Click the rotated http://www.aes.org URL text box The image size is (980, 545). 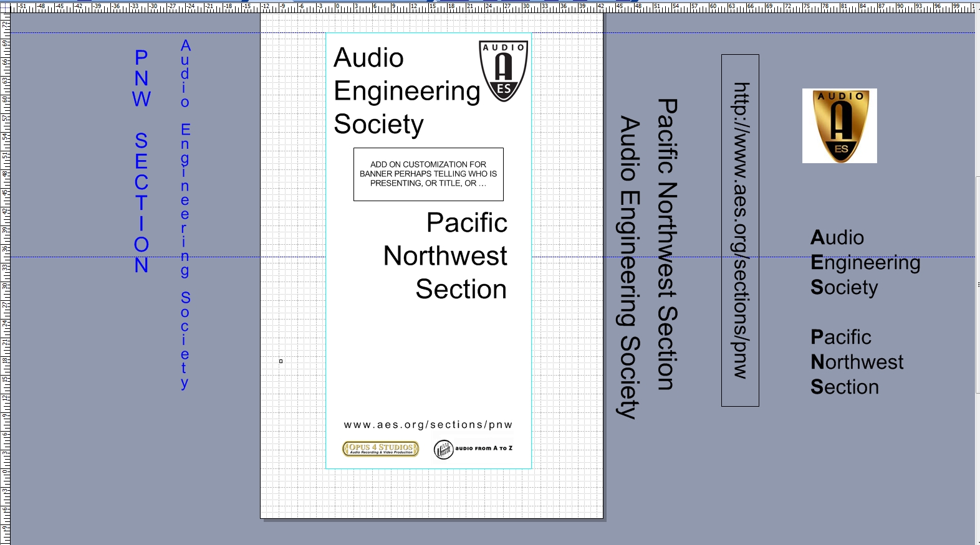pos(740,230)
